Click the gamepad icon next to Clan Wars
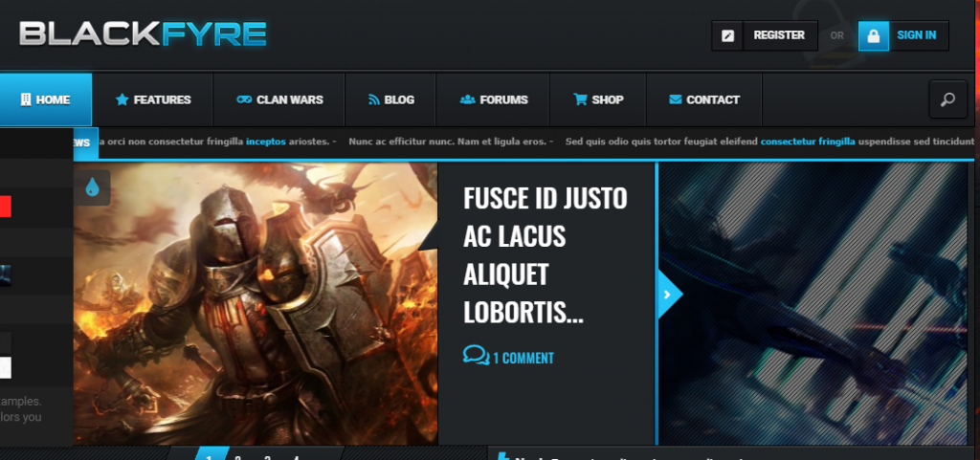 click(x=244, y=99)
